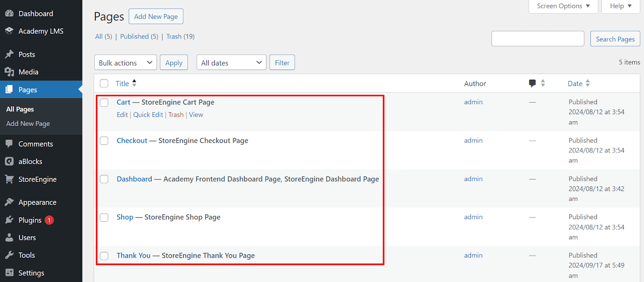Sort by the Title column header
Screen dimensions: 644x282
click(122, 83)
